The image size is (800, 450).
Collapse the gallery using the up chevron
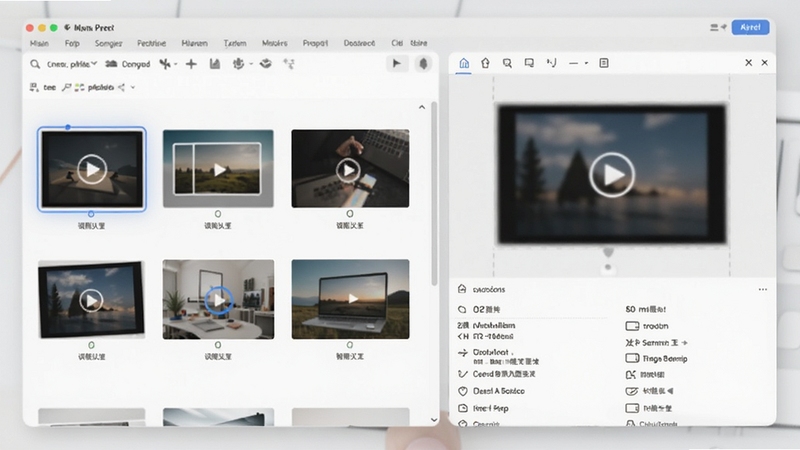pyautogui.click(x=422, y=107)
